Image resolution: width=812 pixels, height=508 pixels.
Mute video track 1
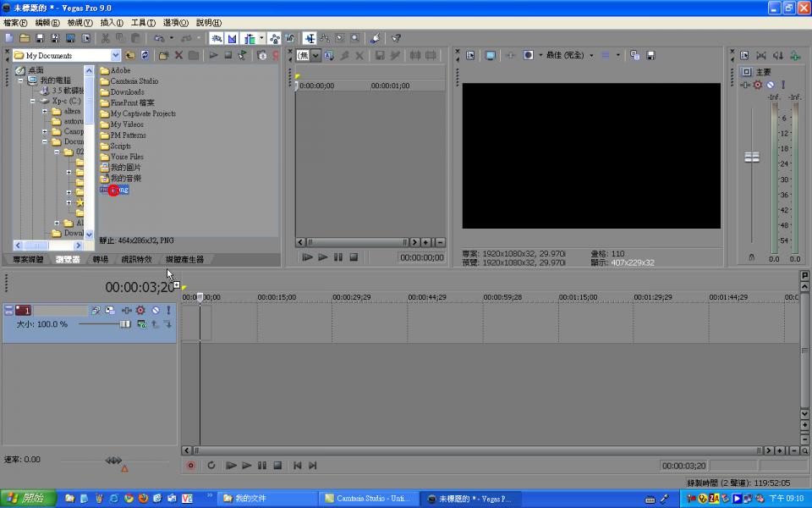click(x=156, y=311)
